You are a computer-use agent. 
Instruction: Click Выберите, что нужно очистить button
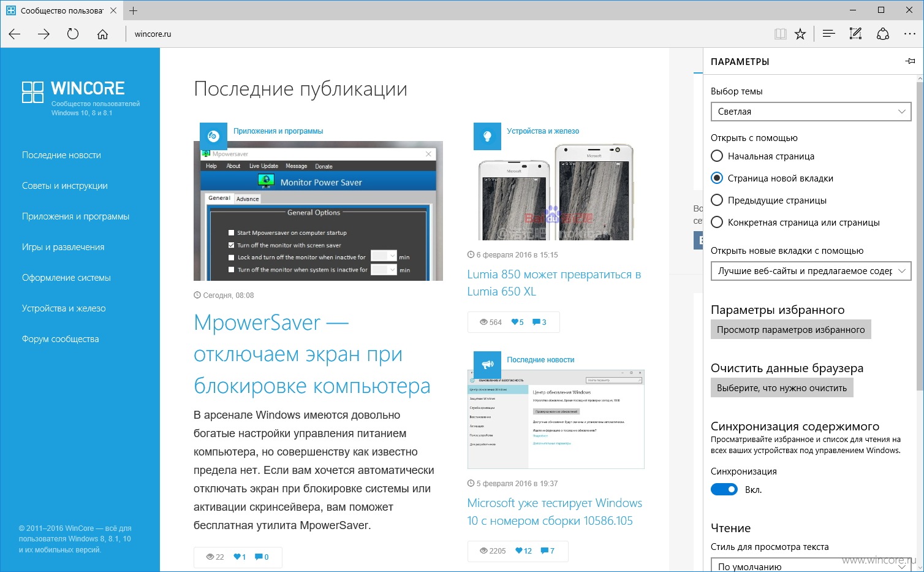pos(782,388)
